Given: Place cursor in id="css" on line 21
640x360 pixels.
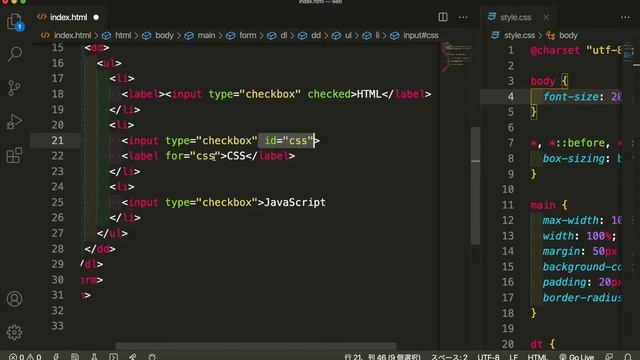Looking at the screenshot, I should [x=288, y=140].
